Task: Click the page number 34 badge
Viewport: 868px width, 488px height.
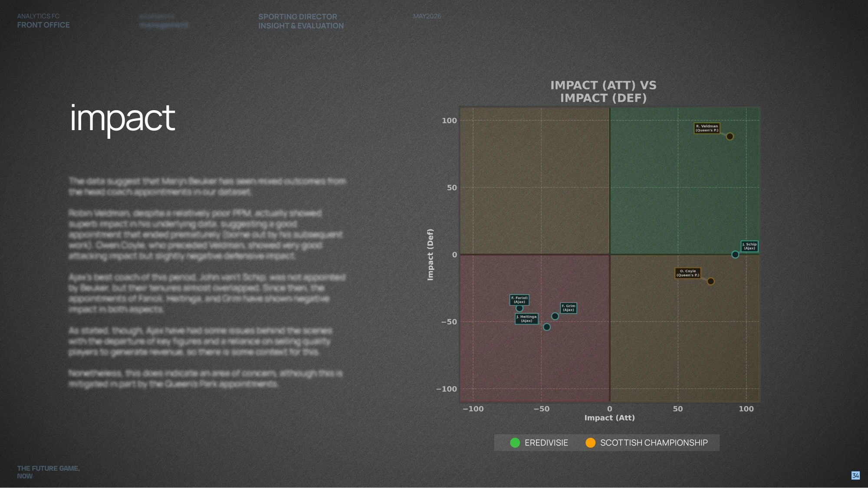Action: coord(855,476)
